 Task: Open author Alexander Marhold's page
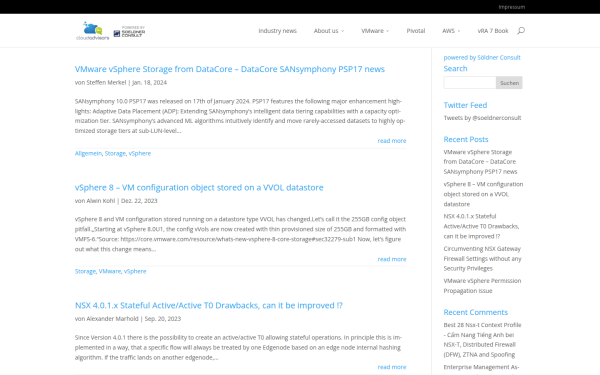[112, 318]
